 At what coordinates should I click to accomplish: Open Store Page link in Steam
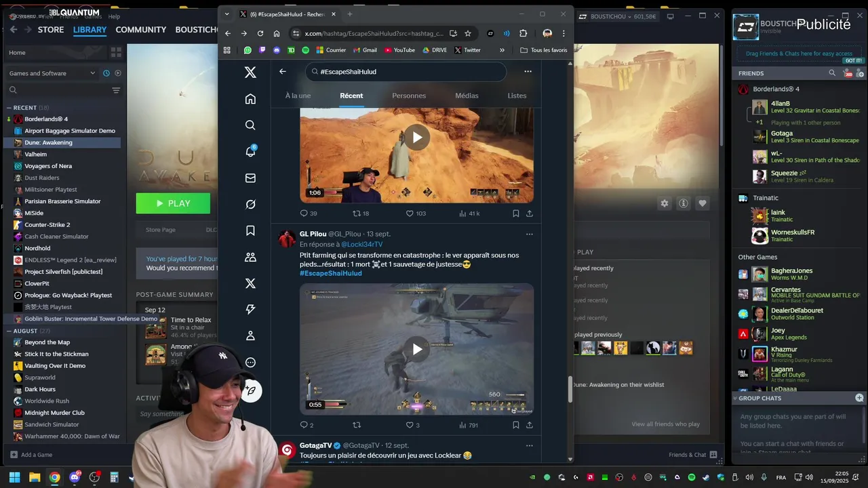(161, 230)
